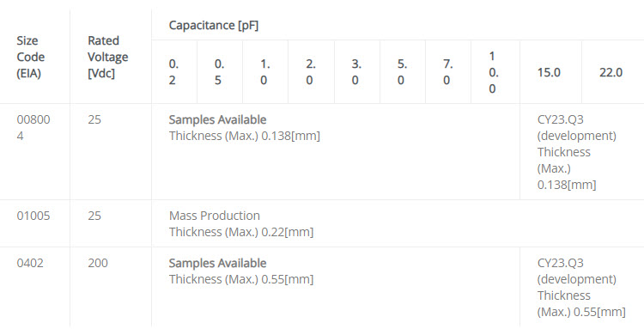Image resolution: width=644 pixels, height=329 pixels.
Task: Click the 22.0 capacitance column header
Action: point(611,73)
